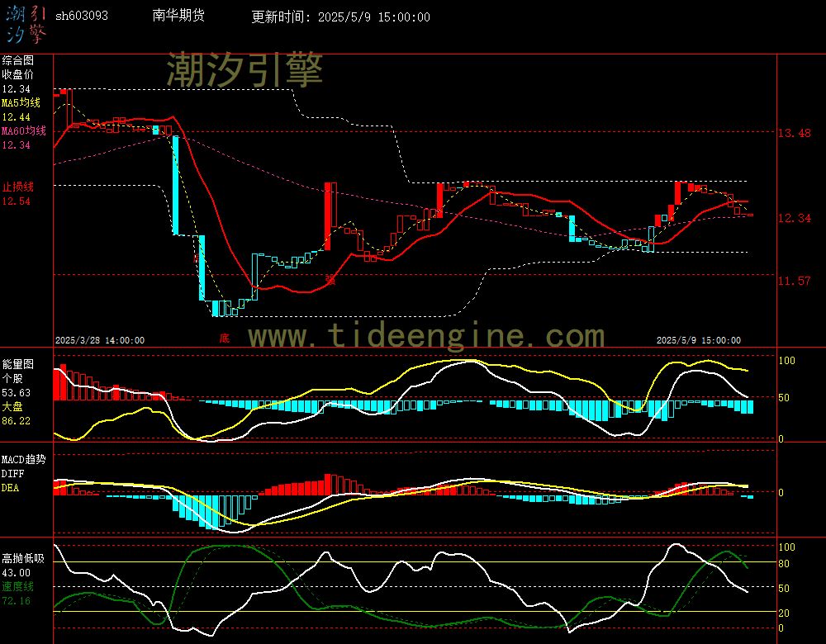Select the 综合图 panel label
Image resolution: width=826 pixels, height=644 pixels.
[18, 60]
